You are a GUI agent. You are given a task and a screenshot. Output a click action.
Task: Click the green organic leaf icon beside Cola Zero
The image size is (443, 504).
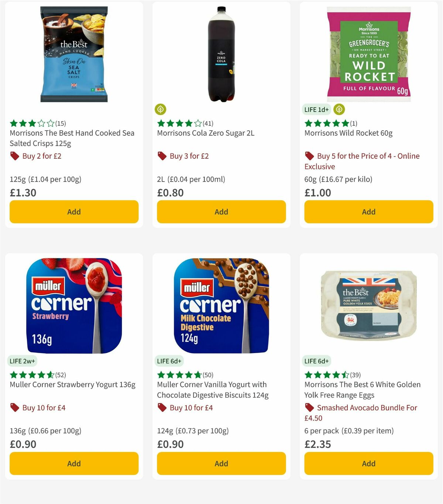pyautogui.click(x=161, y=109)
